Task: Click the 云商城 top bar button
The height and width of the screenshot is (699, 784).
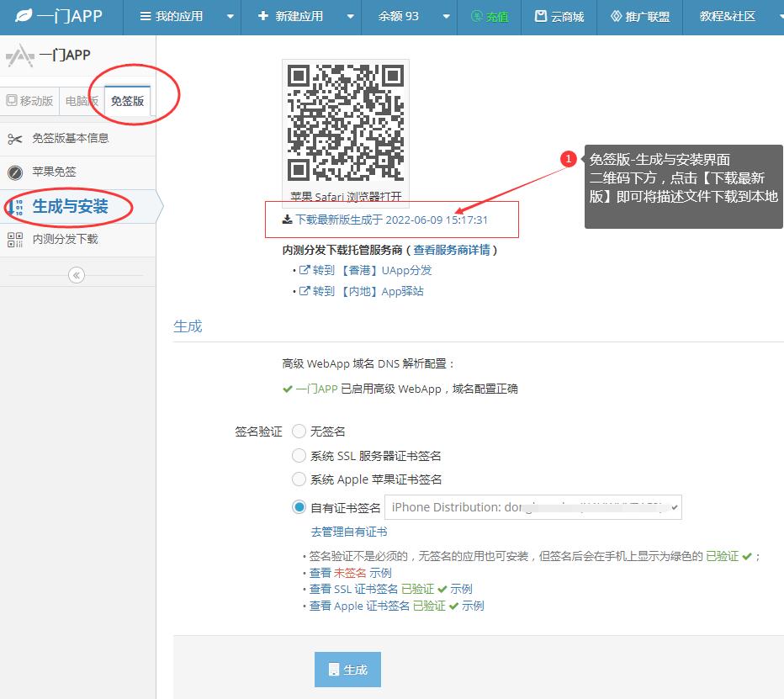Action: coord(559,17)
